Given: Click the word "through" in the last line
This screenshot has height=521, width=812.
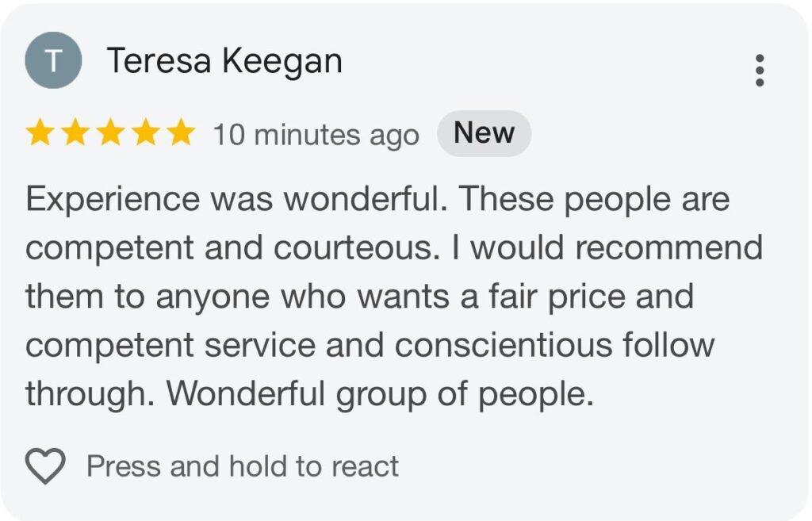Looking at the screenshot, I should (86, 394).
